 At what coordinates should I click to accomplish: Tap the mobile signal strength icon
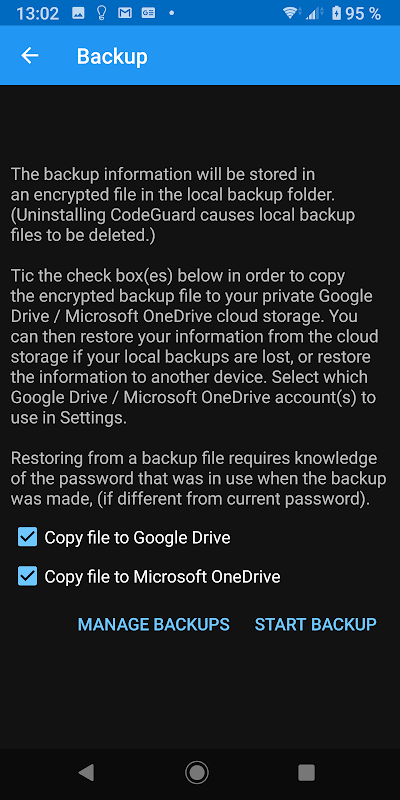click(x=314, y=13)
